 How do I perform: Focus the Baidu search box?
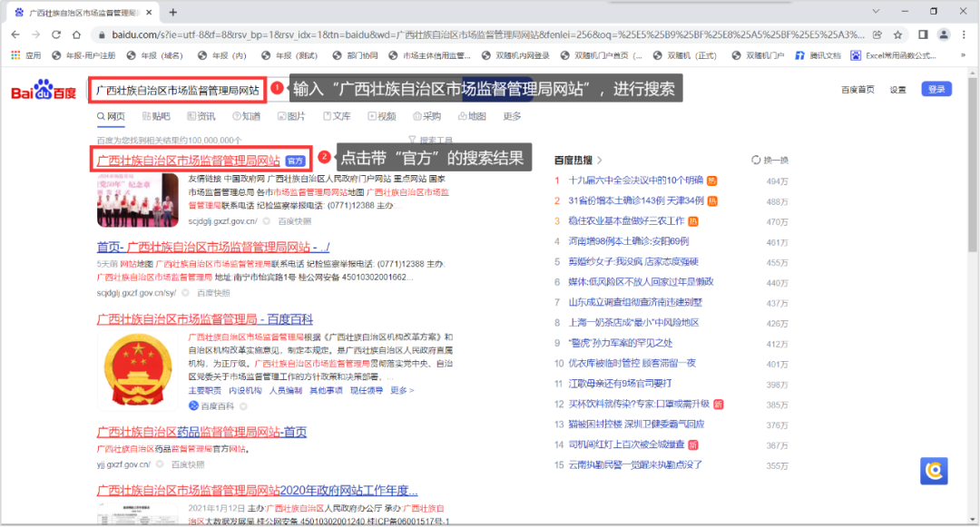click(x=178, y=91)
